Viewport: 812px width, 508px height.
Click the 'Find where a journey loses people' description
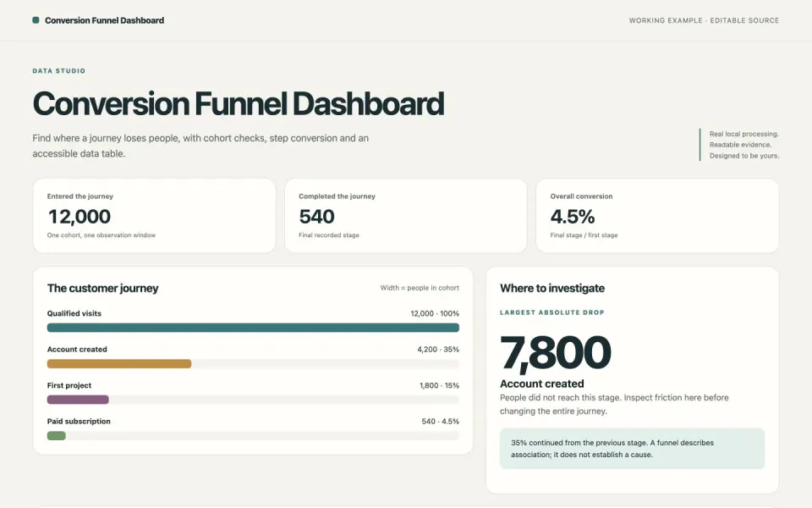tap(200, 146)
